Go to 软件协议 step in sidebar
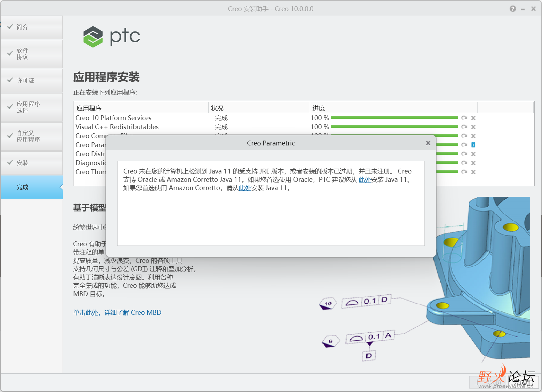Image resolution: width=542 pixels, height=392 pixels. pos(32,54)
